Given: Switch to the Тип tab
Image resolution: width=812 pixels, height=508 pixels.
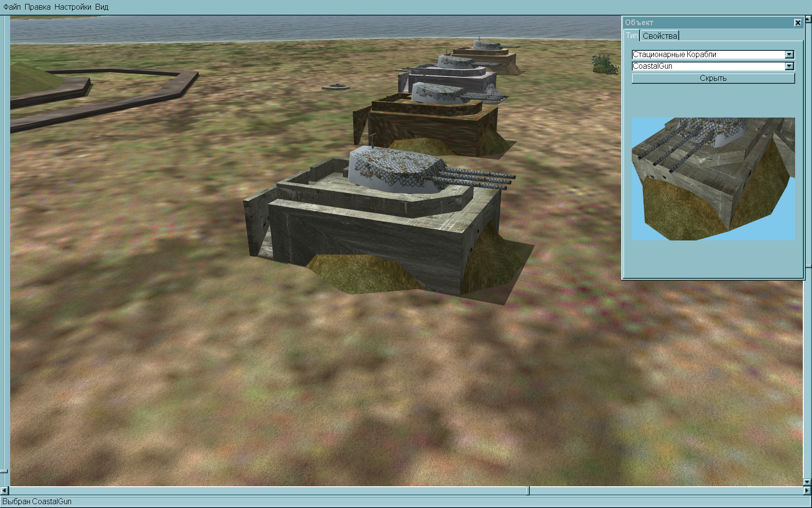Looking at the screenshot, I should point(632,35).
